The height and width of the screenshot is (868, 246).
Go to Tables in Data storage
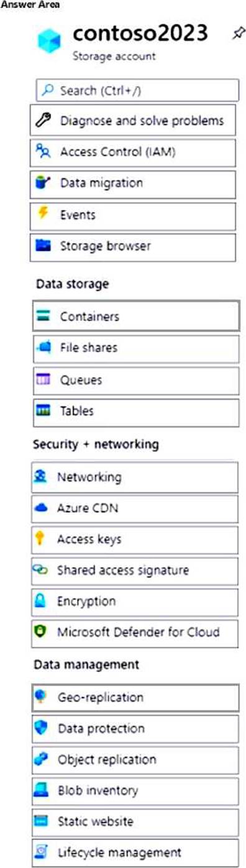(135, 411)
